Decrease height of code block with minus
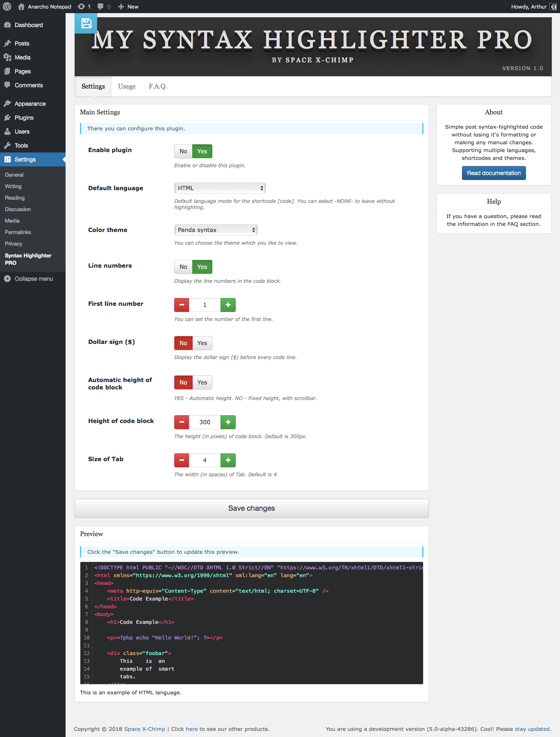Image resolution: width=560 pixels, height=737 pixels. coord(182,422)
